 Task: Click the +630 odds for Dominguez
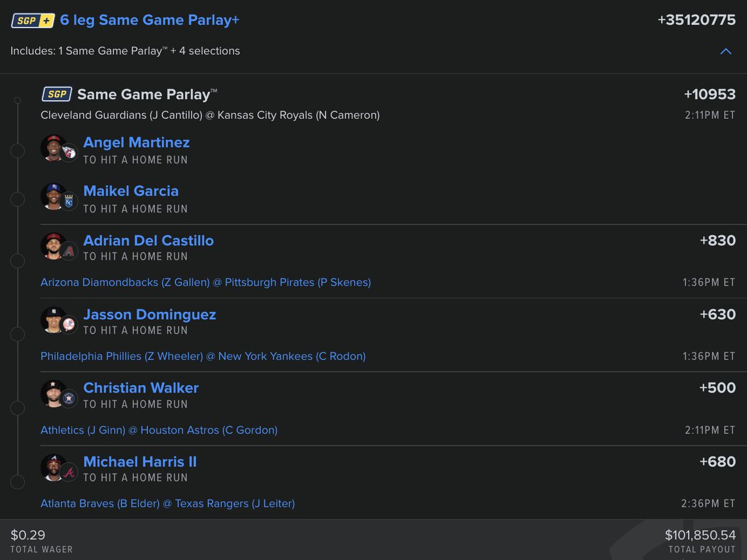click(718, 314)
